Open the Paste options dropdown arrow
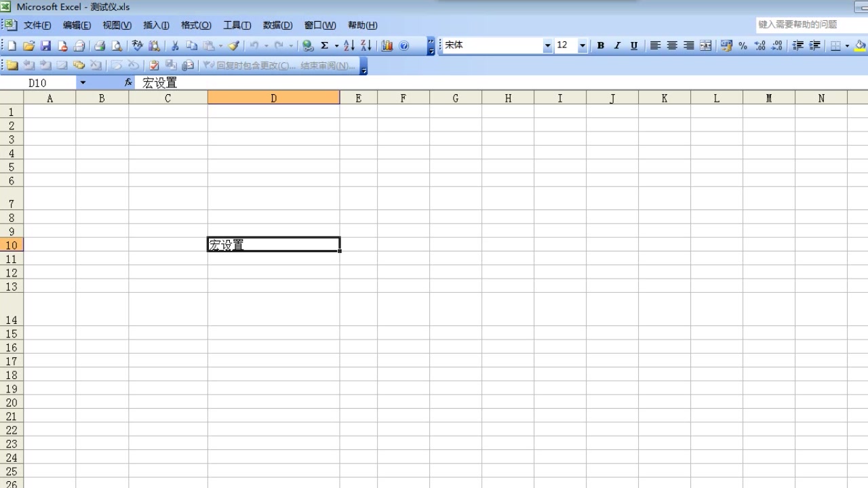This screenshot has width=868, height=488. click(x=220, y=46)
